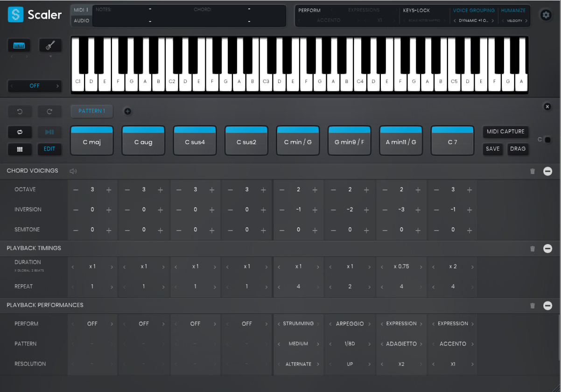The width and height of the screenshot is (561, 392).
Task: Switch input to AUDIO mode
Action: pos(81,21)
